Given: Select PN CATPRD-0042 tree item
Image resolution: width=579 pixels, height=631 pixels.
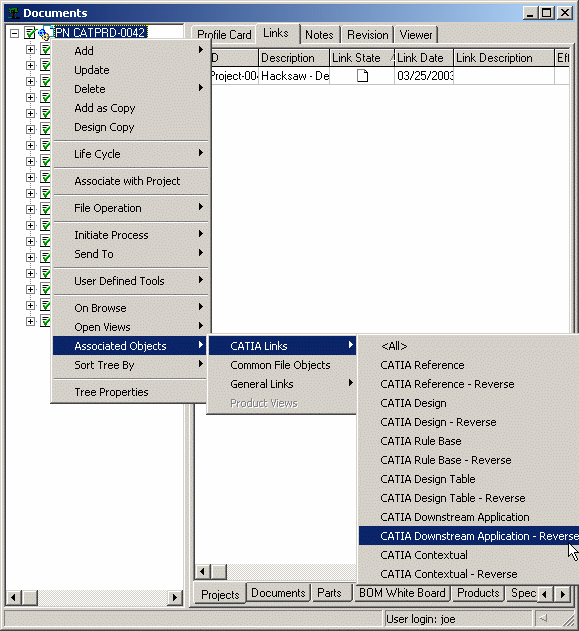Looking at the screenshot, I should point(100,32).
